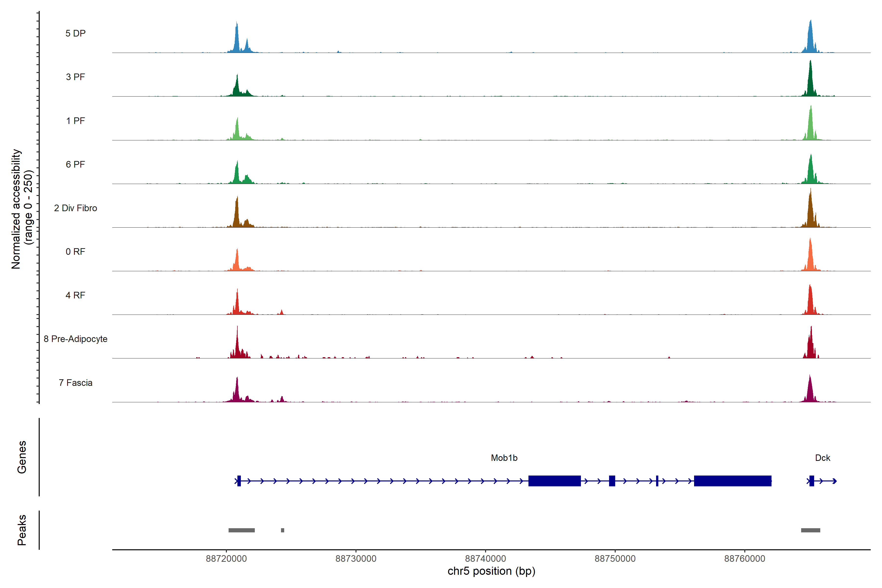Click the Dck gene label
Viewport: 882px width, 588px height.
point(822,458)
